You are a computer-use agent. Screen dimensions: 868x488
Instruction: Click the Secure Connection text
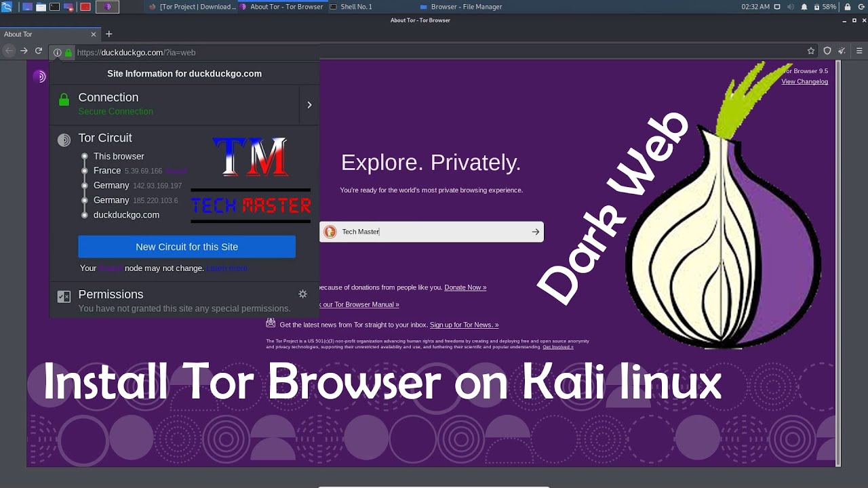pyautogui.click(x=115, y=111)
